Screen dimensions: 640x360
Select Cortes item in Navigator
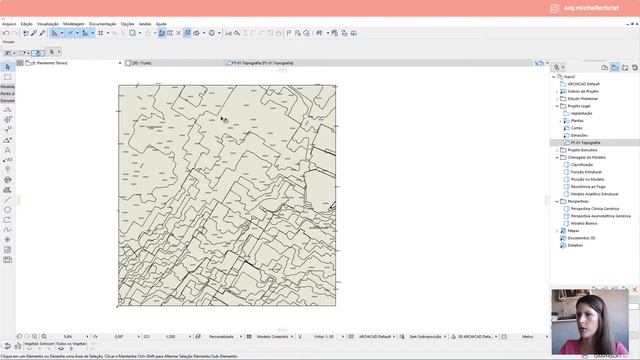576,128
